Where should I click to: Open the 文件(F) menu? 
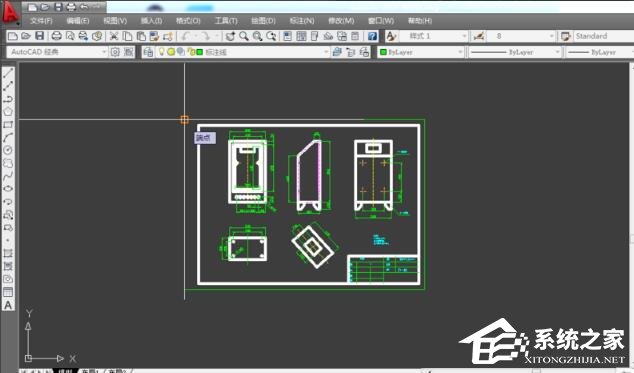coord(41,21)
